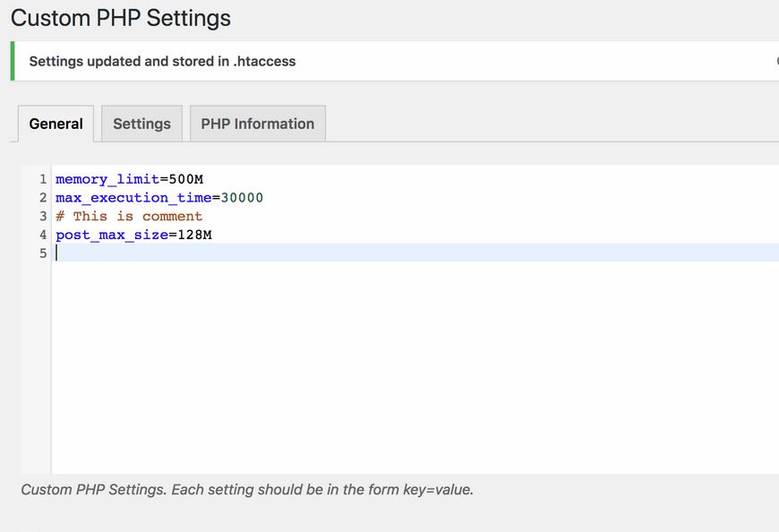Dismiss the settings updated notice

(x=776, y=61)
